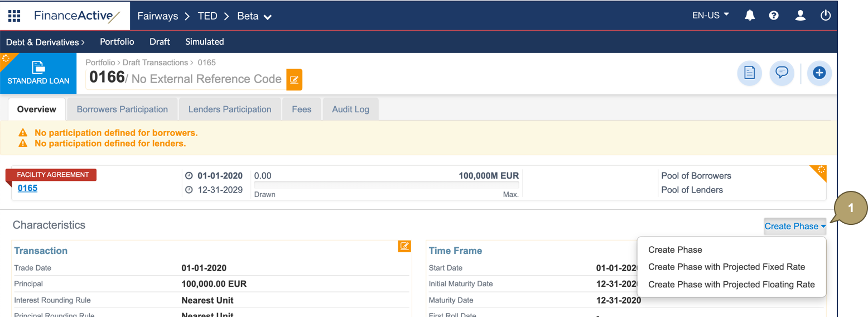Open the comments speech bubble icon

[782, 73]
